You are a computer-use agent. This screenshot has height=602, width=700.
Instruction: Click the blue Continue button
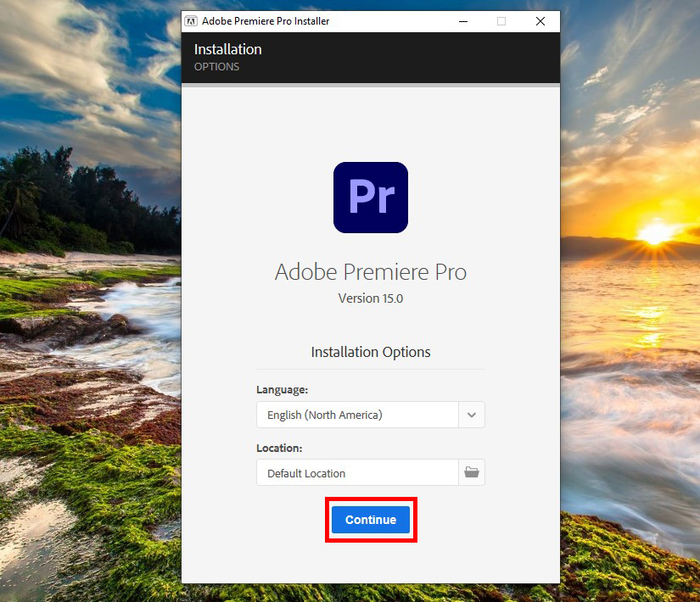click(x=371, y=520)
